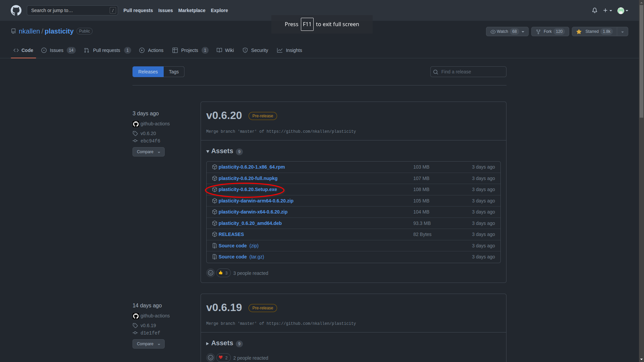
Task: Download plasticity-0.6.20.Setup.exe
Action: click(248, 189)
